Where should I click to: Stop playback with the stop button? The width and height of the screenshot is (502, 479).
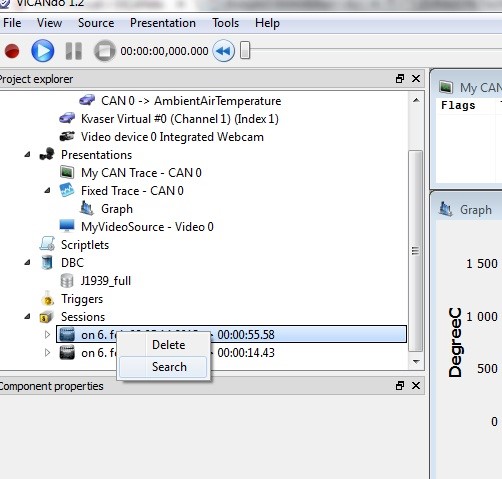104,51
